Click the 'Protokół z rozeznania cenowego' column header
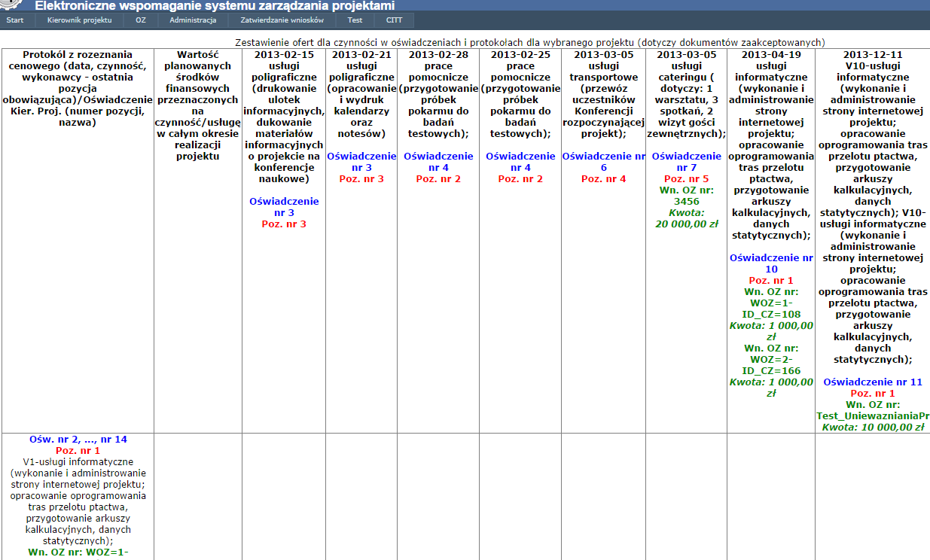Image resolution: width=930 pixels, height=560 pixels. point(78,89)
